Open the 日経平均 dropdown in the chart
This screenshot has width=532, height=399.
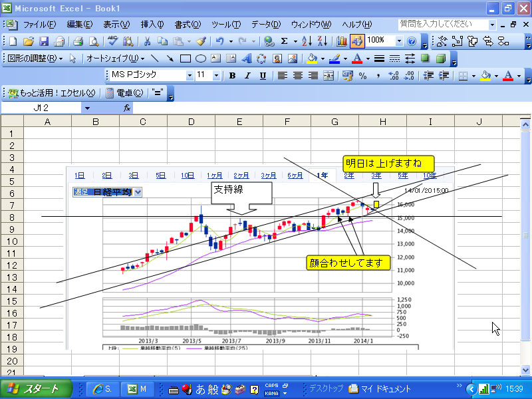pyautogui.click(x=138, y=192)
